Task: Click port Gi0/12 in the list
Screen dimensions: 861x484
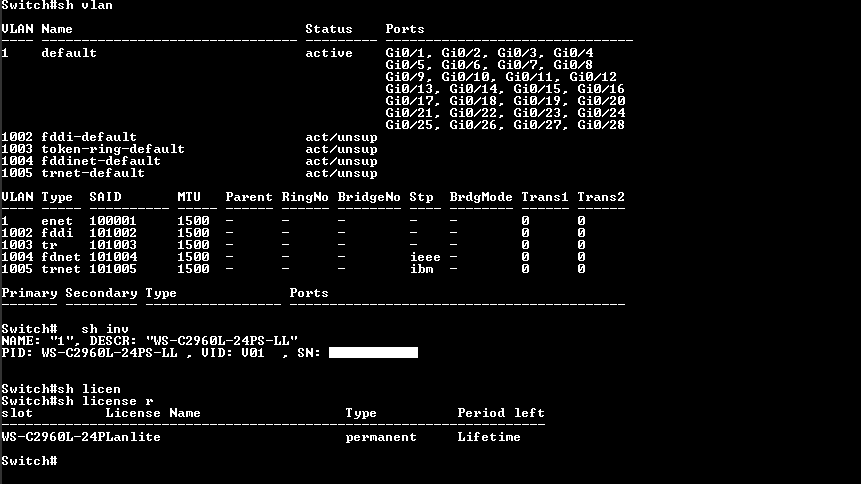Action: 593,77
